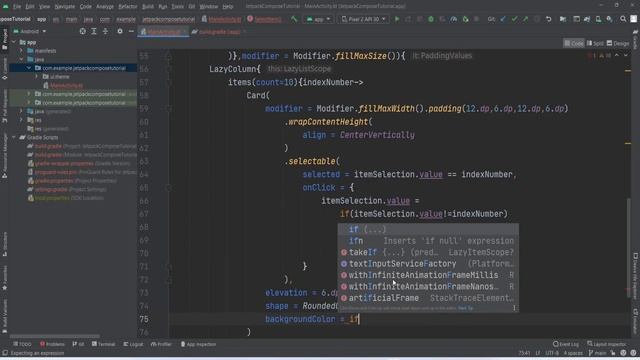Open Search Everywhere magnifier icon
The height and width of the screenshot is (360, 640).
(623, 19)
